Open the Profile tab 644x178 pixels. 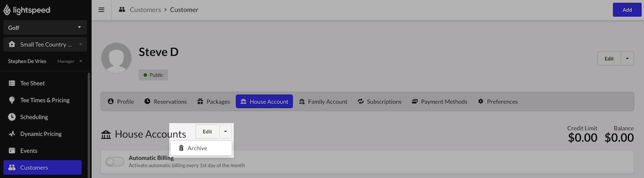(121, 101)
